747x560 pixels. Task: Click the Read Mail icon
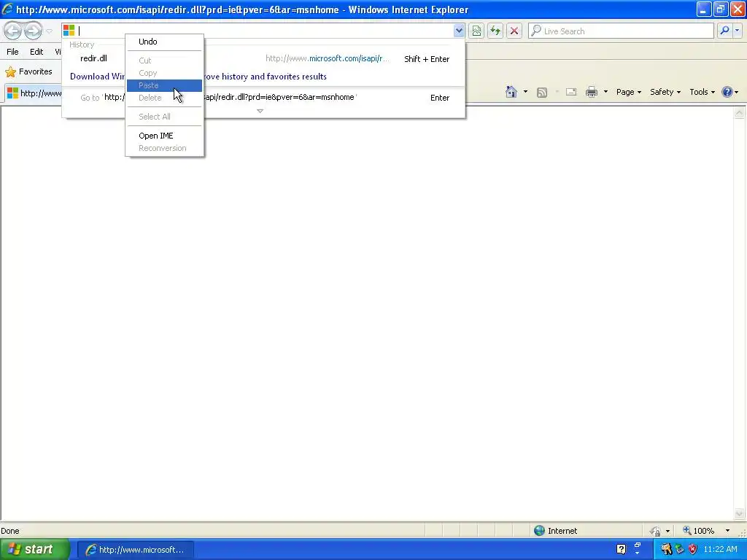point(571,92)
